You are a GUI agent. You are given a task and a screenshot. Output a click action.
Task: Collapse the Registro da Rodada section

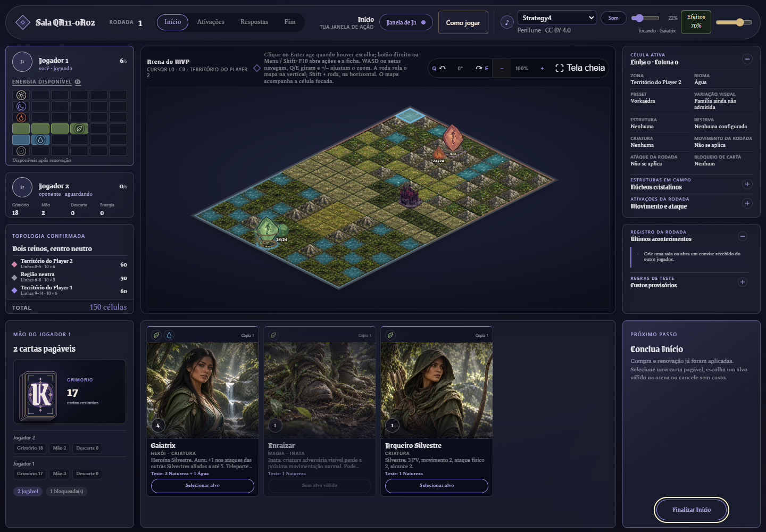tap(743, 236)
